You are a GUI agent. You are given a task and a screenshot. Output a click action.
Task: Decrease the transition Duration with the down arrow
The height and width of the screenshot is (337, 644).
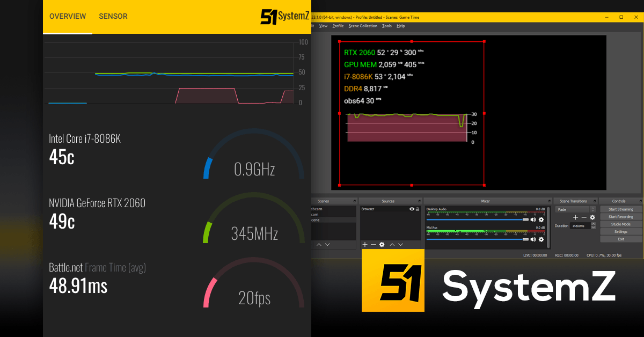[x=593, y=228]
